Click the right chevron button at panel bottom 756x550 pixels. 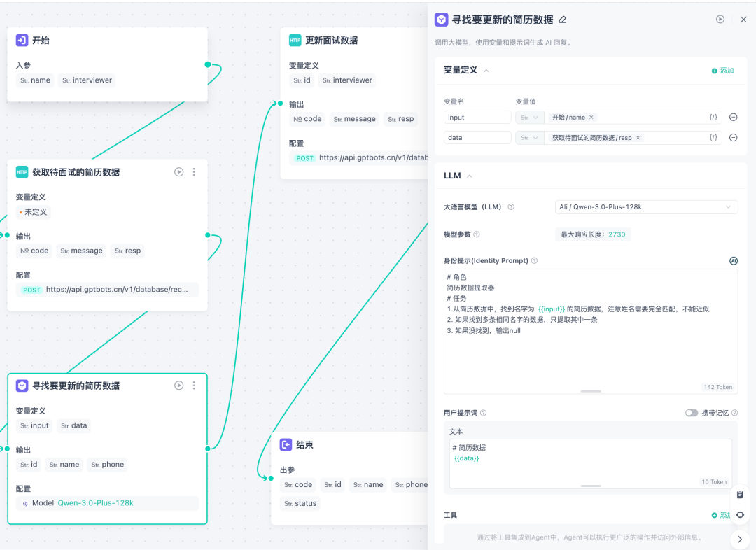click(x=740, y=540)
